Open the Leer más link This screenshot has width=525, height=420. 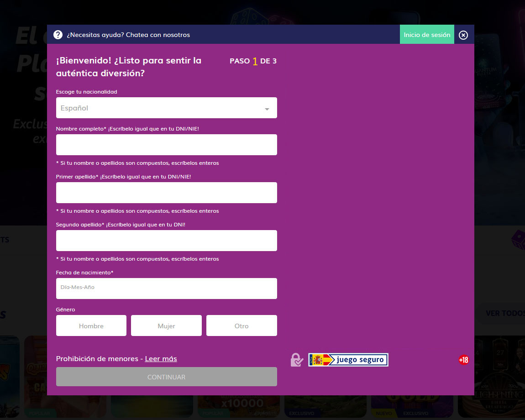(x=161, y=359)
